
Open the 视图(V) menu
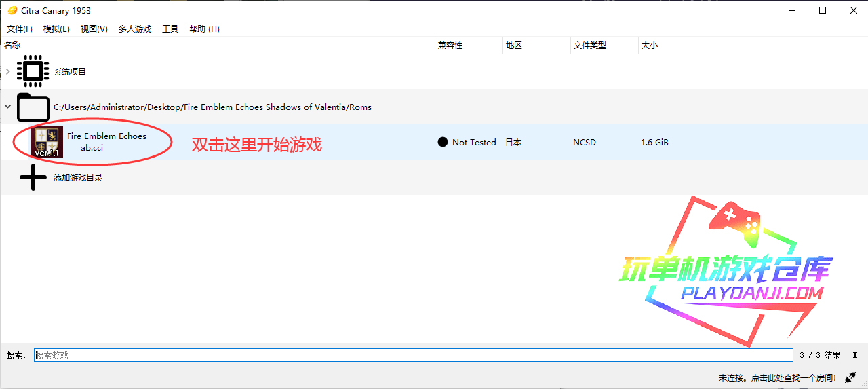coord(94,29)
